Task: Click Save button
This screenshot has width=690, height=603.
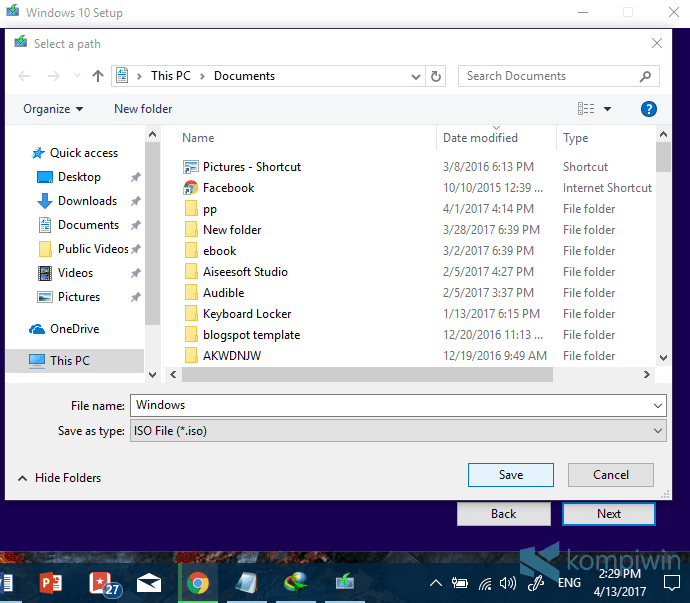Action: point(511,475)
